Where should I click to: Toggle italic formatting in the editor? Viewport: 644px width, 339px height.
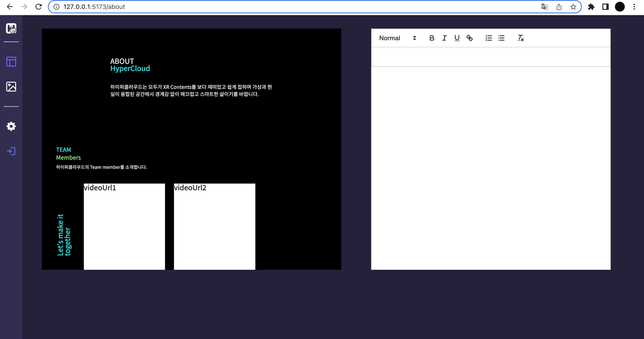(x=444, y=38)
